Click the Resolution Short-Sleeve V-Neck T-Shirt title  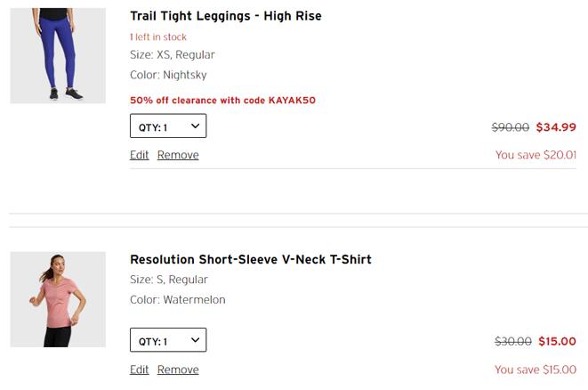251,259
